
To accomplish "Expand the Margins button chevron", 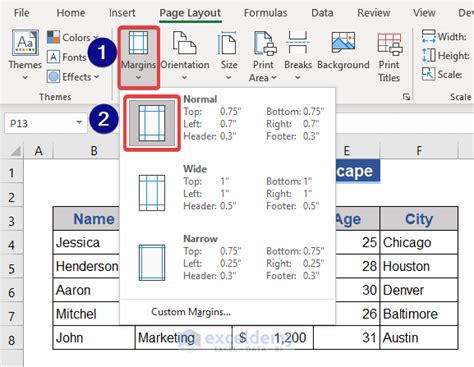I will pos(138,78).
